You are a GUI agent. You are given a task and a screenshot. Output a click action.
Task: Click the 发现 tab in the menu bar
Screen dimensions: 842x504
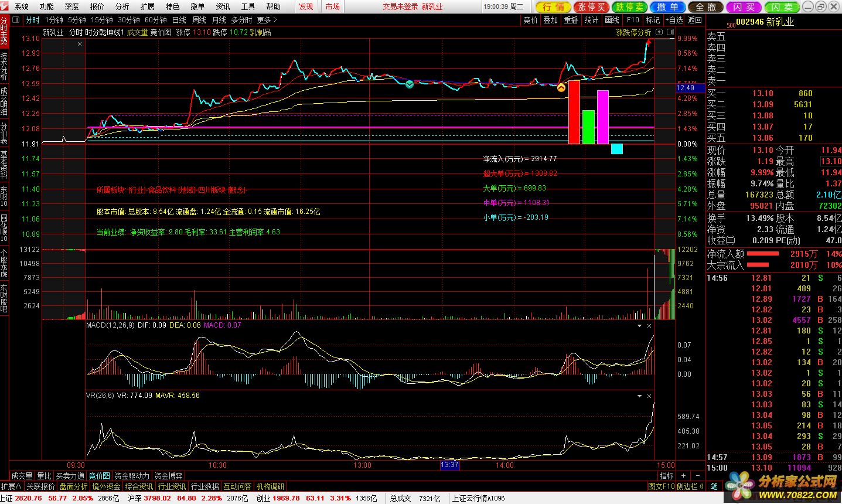(306, 6)
